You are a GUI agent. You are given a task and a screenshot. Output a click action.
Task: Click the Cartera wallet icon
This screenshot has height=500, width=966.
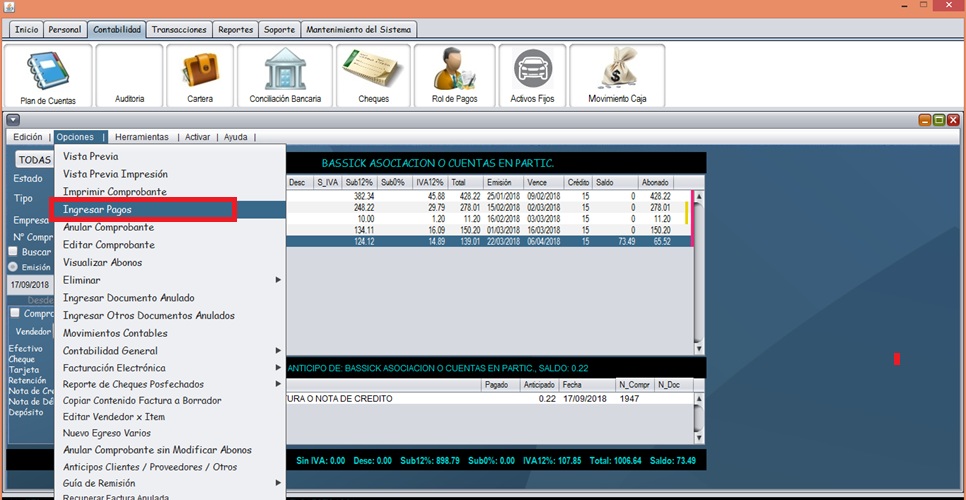[200, 76]
